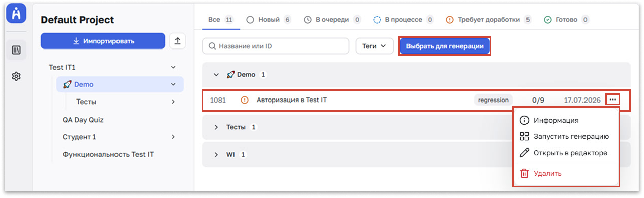Switch to the Новый tab
644x198 pixels.
point(269,20)
